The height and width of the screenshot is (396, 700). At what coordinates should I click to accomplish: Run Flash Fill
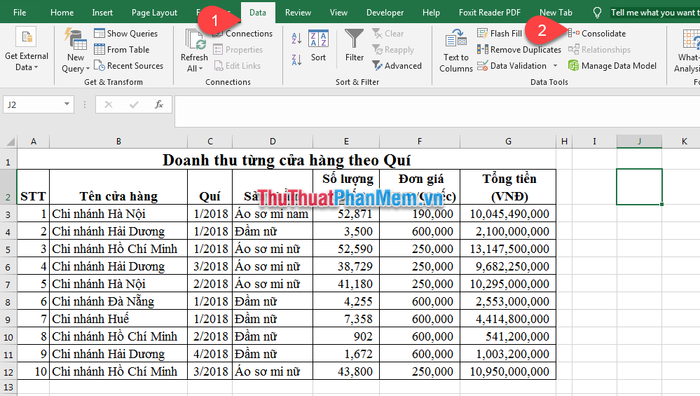coord(500,33)
